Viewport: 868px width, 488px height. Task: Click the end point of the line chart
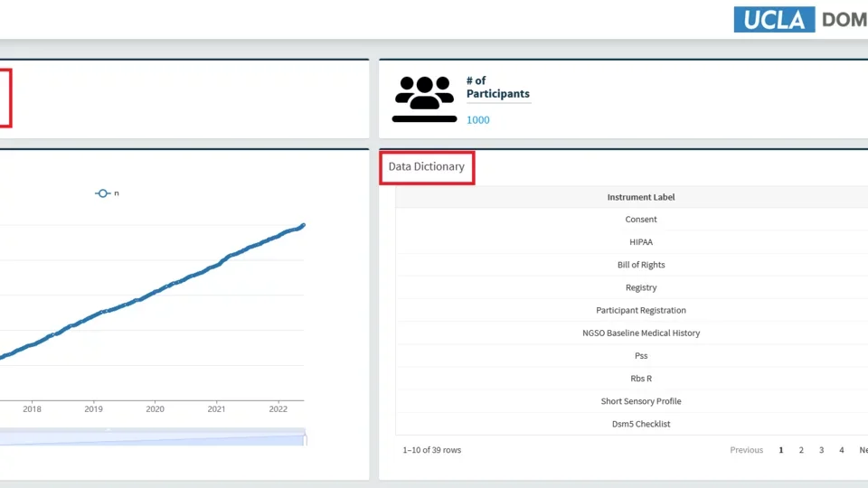coord(303,225)
